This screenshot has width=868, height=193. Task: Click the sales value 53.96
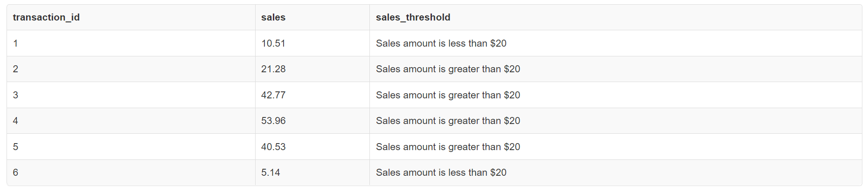coord(273,121)
